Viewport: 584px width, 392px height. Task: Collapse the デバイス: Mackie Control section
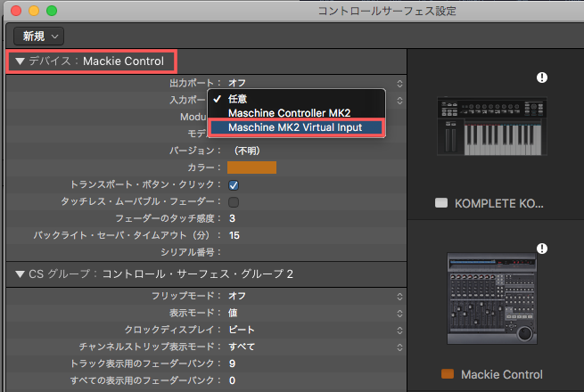pyautogui.click(x=20, y=61)
